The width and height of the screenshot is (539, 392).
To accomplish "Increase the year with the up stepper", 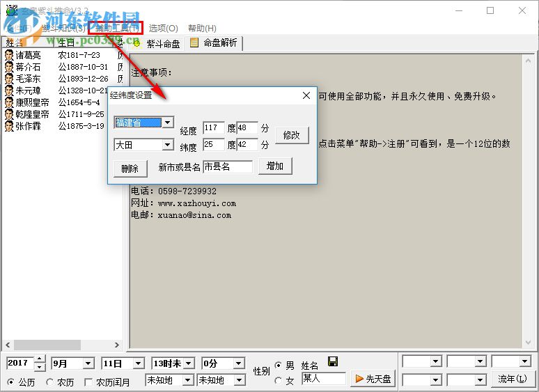I will [40, 359].
